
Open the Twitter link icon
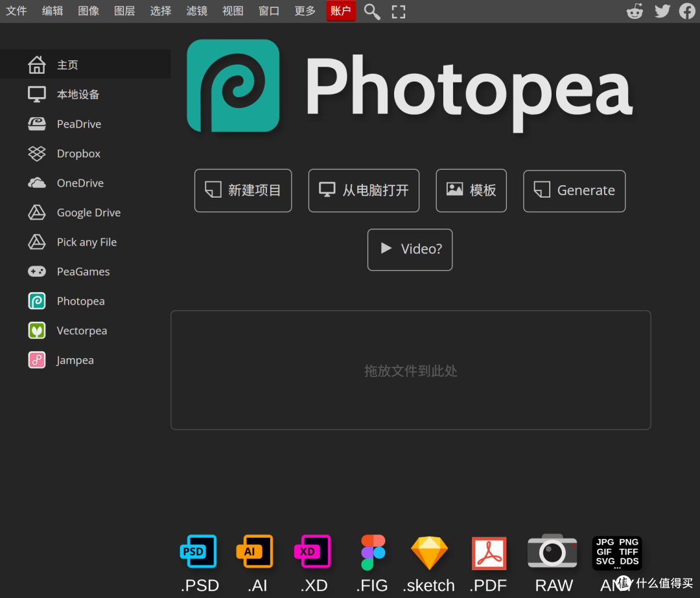662,11
